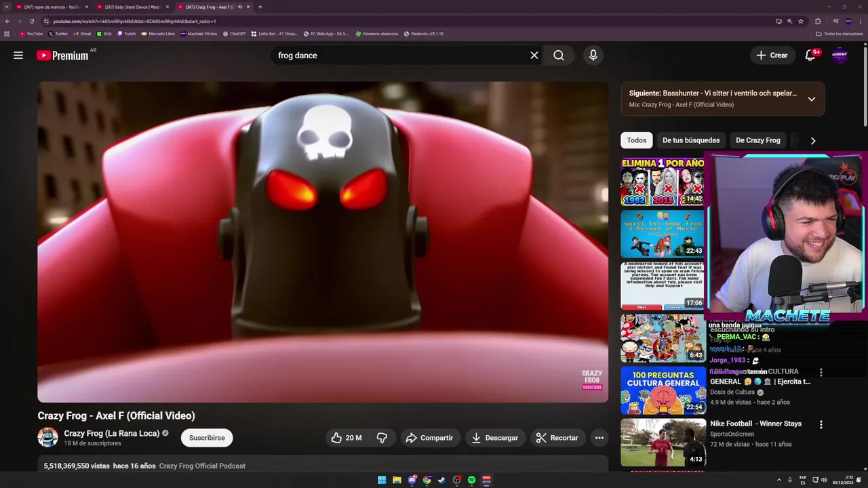Bookmark this page with the star icon
The width and height of the screenshot is (868, 488).
[x=801, y=21]
